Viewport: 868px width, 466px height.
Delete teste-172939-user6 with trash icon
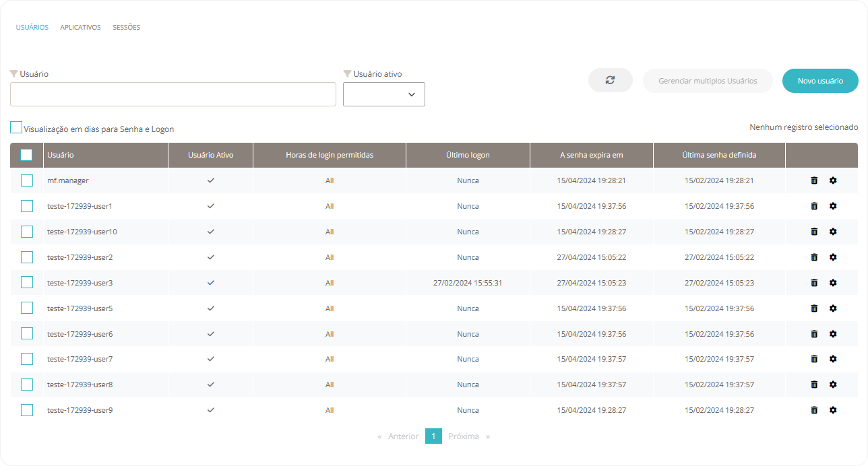coord(814,334)
